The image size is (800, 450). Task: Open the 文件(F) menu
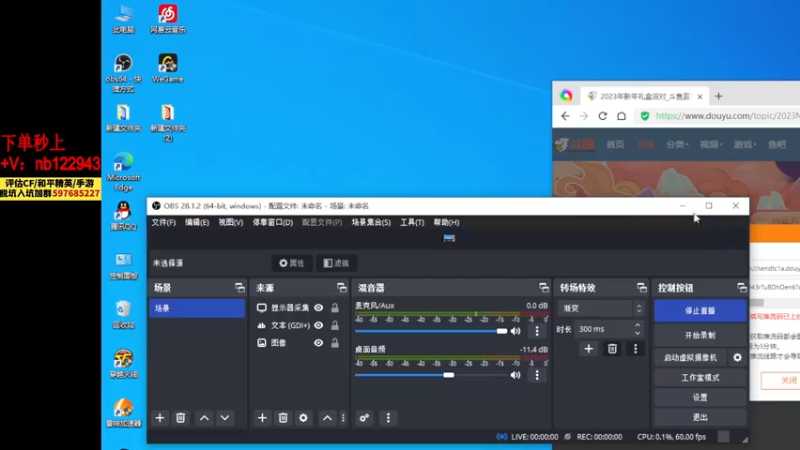(164, 222)
